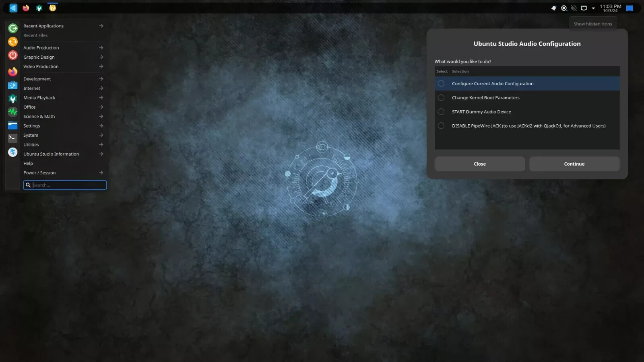
Task: Click the red power icon in the sidebar
Action: (x=13, y=56)
